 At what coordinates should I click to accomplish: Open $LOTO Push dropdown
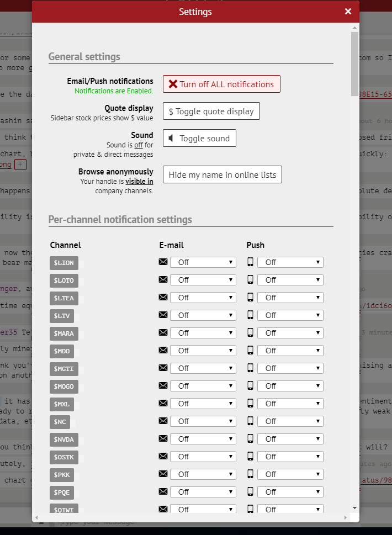pos(290,280)
